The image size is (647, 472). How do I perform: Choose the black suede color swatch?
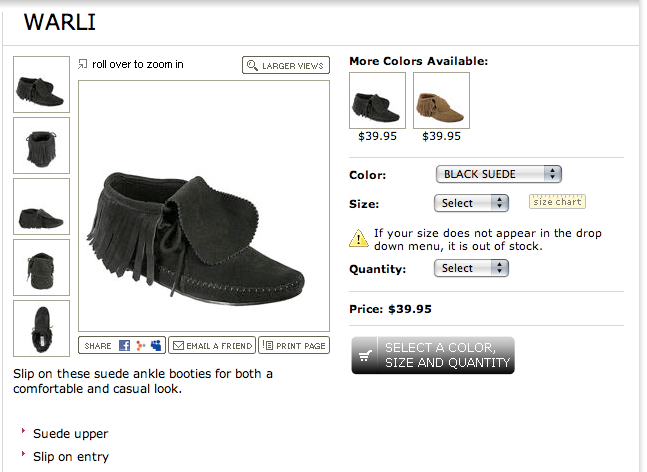coord(377,101)
